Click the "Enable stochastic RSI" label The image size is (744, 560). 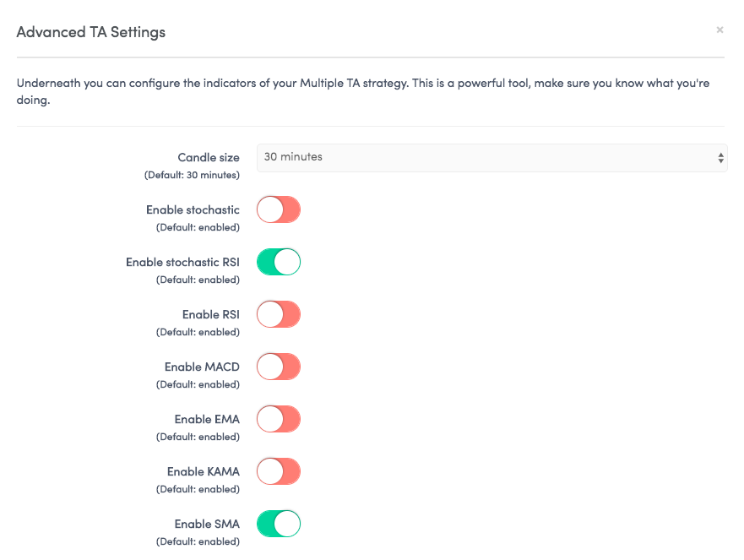[x=182, y=262]
